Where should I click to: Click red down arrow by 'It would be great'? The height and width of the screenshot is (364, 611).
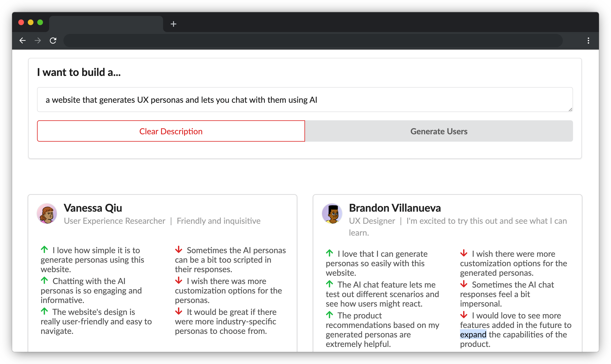[x=179, y=312]
